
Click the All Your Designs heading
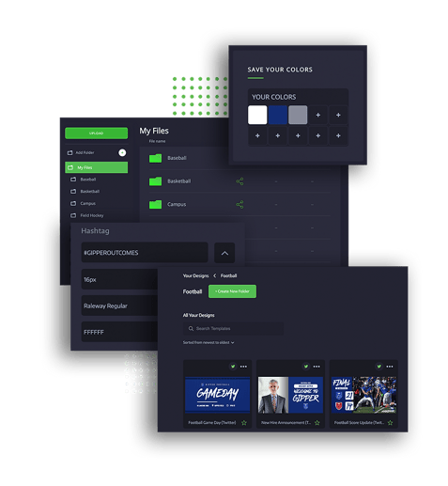click(199, 315)
